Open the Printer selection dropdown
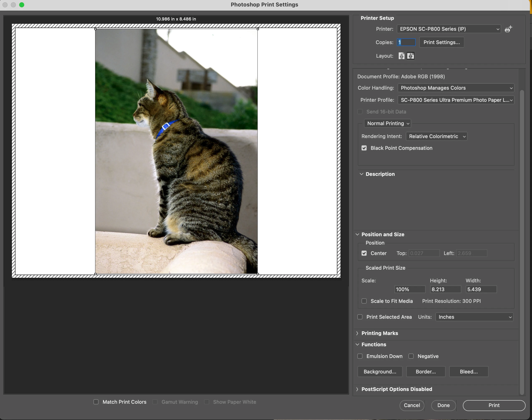Viewport: 532px width, 420px height. 449,29
